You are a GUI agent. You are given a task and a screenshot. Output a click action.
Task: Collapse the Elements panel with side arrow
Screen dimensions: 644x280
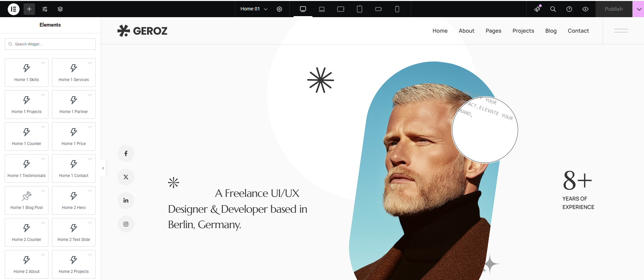[x=103, y=168]
